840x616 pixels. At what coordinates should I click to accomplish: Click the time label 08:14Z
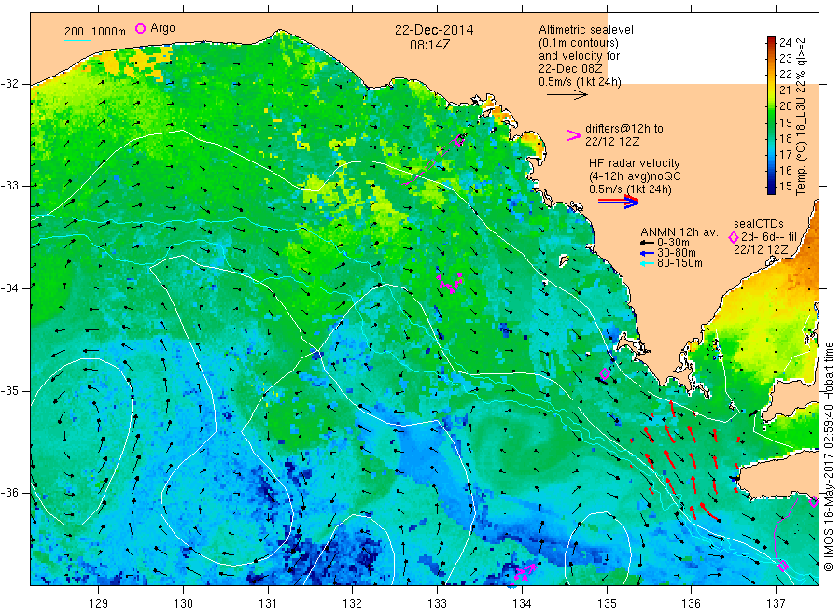(429, 45)
